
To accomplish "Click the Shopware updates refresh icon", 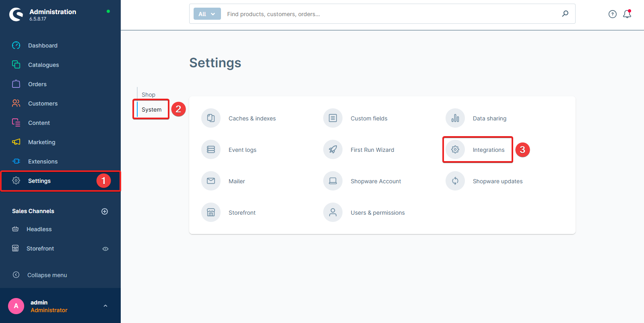I will 455,181.
